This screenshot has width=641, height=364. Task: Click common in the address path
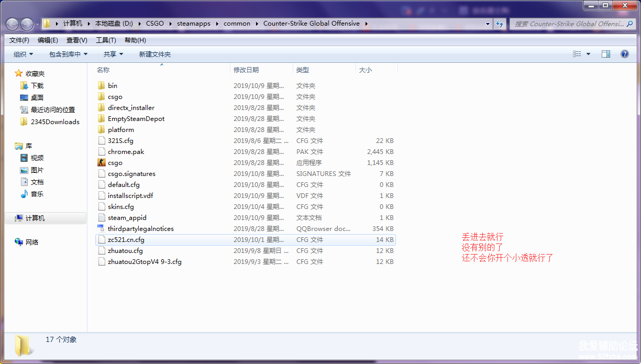tap(237, 24)
